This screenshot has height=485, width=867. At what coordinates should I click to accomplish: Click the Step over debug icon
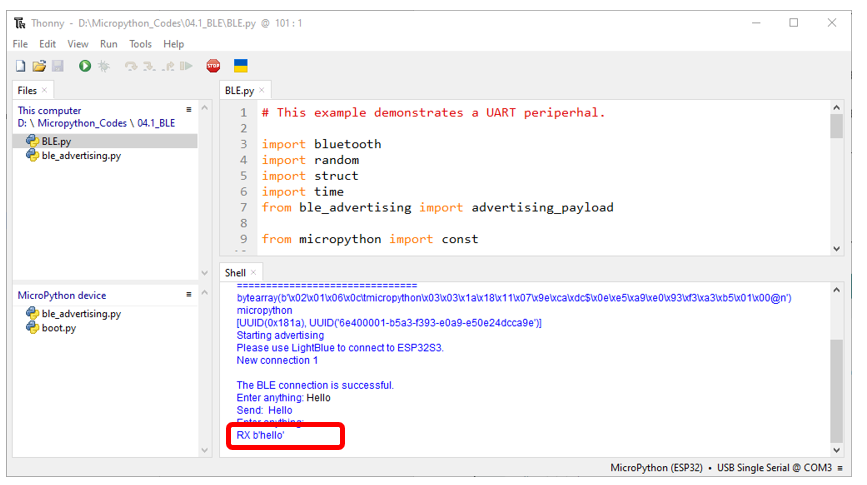coord(130,66)
